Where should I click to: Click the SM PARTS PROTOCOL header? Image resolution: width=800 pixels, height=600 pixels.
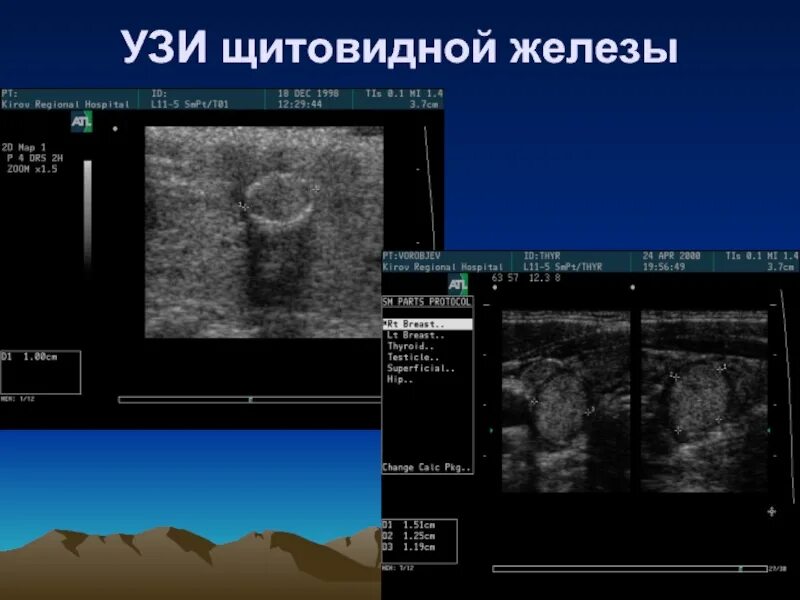(427, 302)
